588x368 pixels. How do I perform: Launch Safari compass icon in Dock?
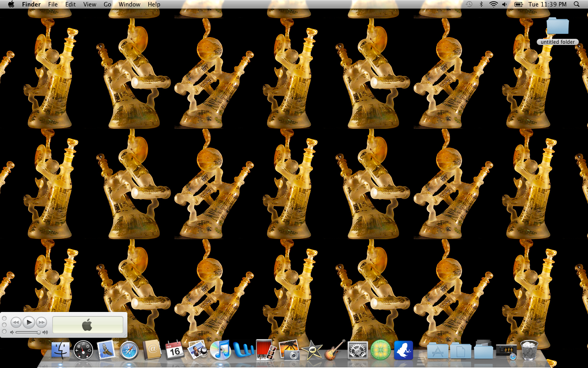129,350
